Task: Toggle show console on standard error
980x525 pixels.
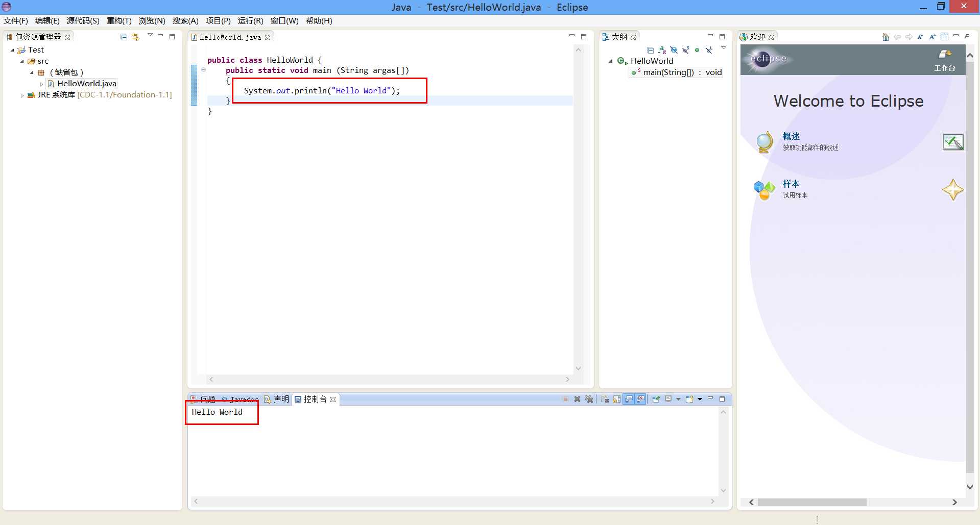Action: tap(640, 399)
